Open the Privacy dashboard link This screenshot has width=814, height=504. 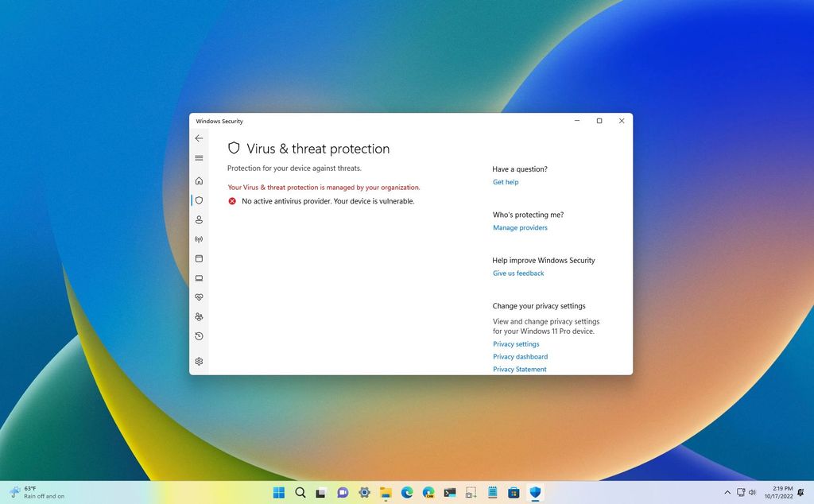pyautogui.click(x=520, y=356)
